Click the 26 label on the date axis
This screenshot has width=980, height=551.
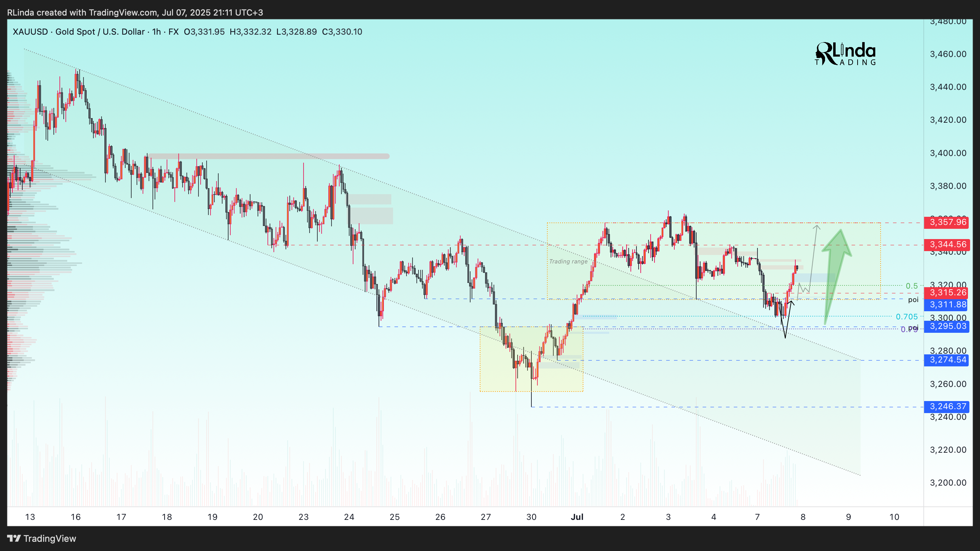(440, 517)
